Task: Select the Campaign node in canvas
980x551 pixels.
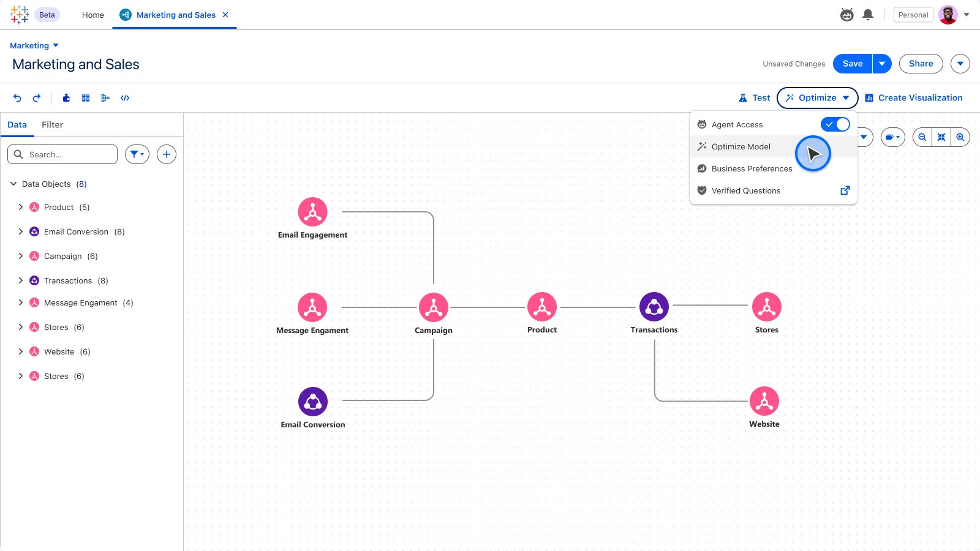Action: (434, 307)
